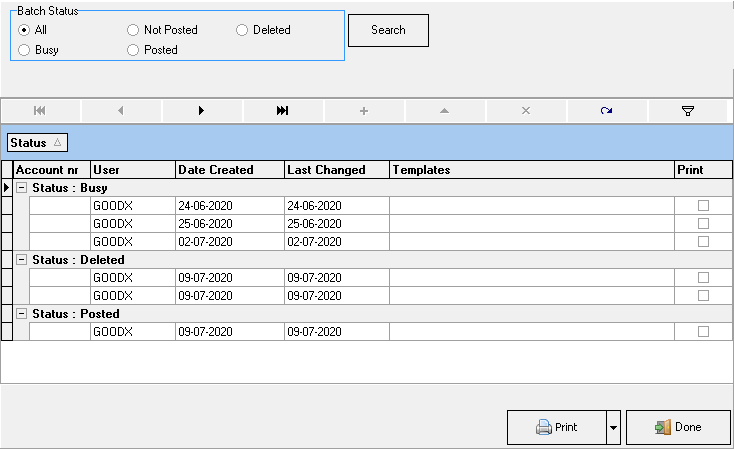Viewport: 734px width, 449px height.
Task: Sort by Last Changed column header
Action: pos(336,170)
